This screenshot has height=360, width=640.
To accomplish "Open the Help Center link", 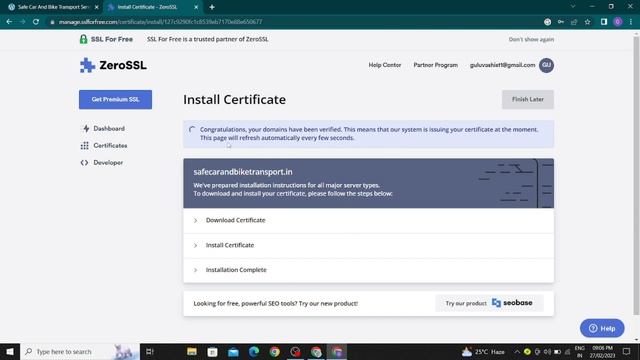I will click(x=384, y=65).
